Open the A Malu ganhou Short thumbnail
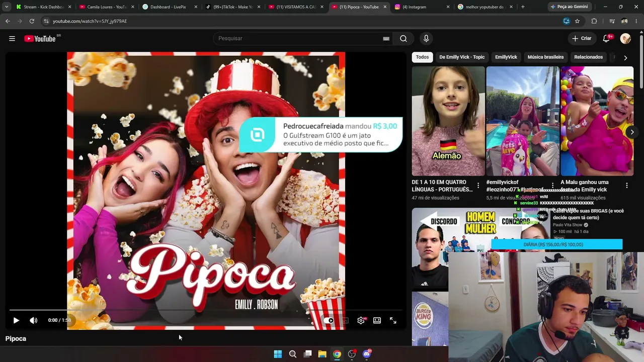The height and width of the screenshot is (362, 644). click(x=597, y=121)
